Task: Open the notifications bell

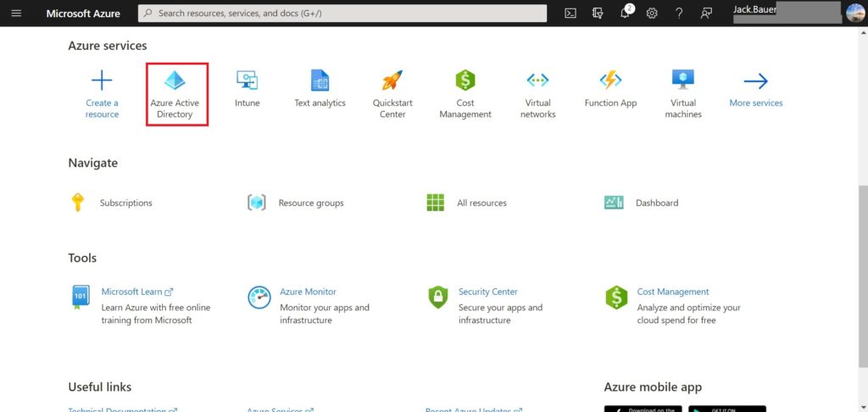Action: (x=626, y=14)
